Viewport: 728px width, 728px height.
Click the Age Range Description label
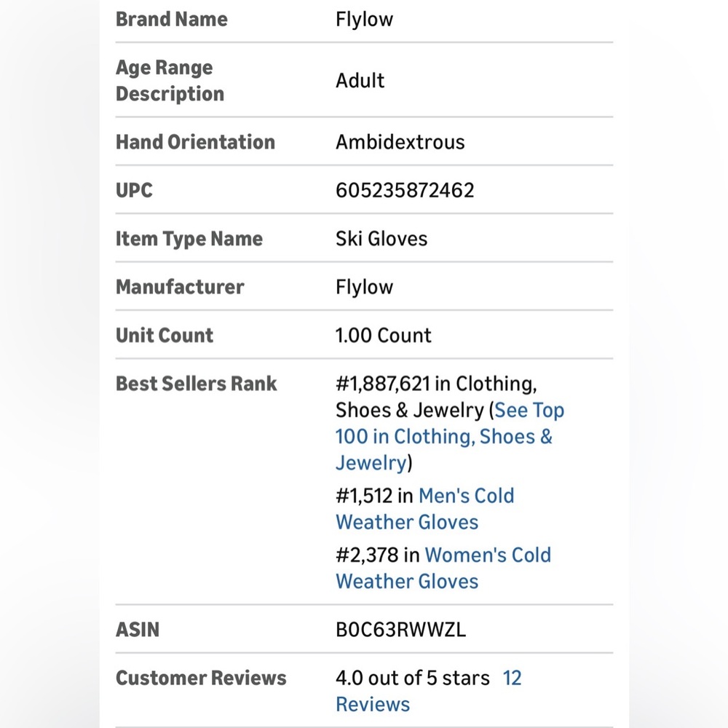[170, 81]
